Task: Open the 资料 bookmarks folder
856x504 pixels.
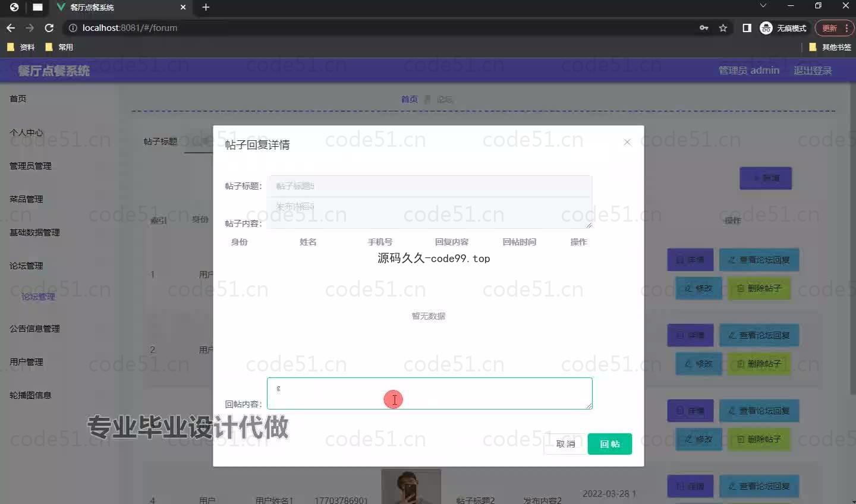Action: pos(21,47)
